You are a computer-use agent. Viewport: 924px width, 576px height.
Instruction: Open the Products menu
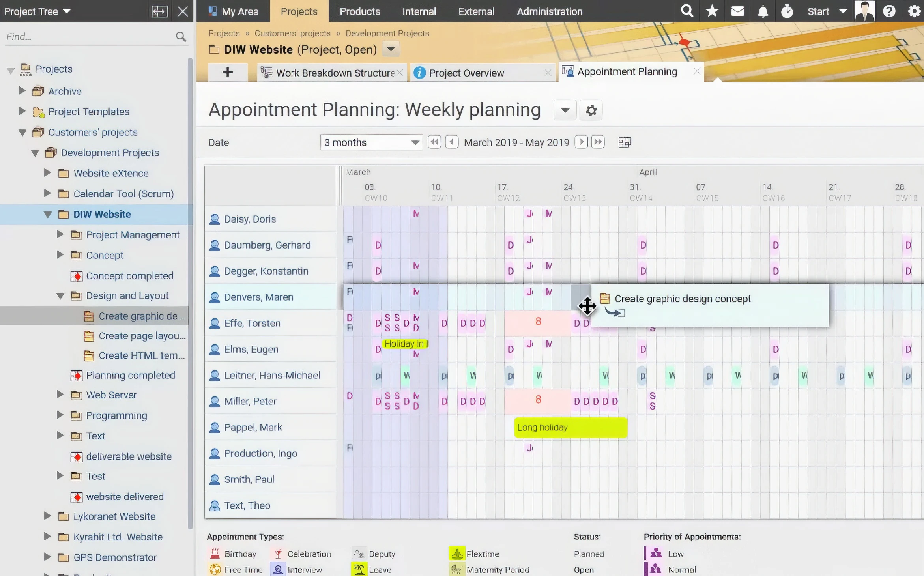pyautogui.click(x=360, y=11)
